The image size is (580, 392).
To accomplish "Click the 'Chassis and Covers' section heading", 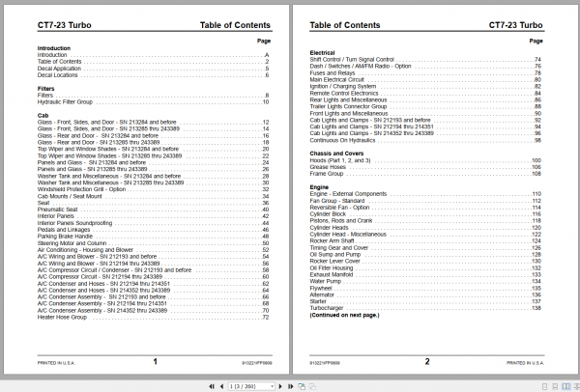I will (x=336, y=154).
